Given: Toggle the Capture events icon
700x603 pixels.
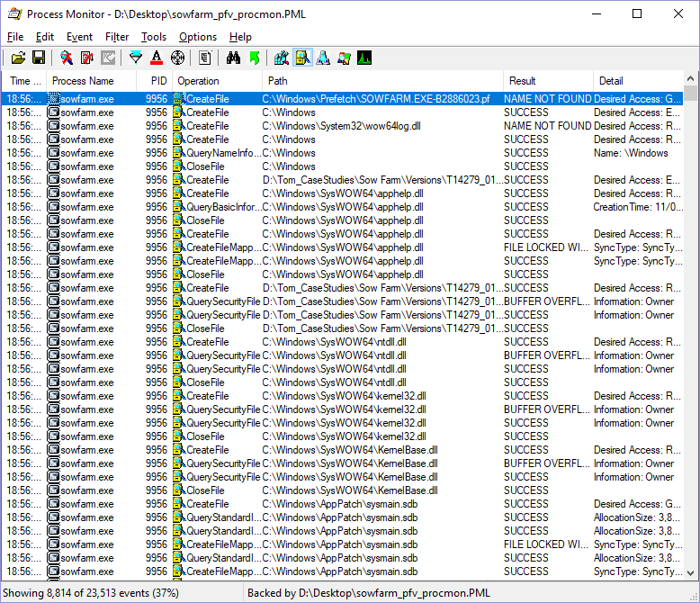Looking at the screenshot, I should coord(67,58).
